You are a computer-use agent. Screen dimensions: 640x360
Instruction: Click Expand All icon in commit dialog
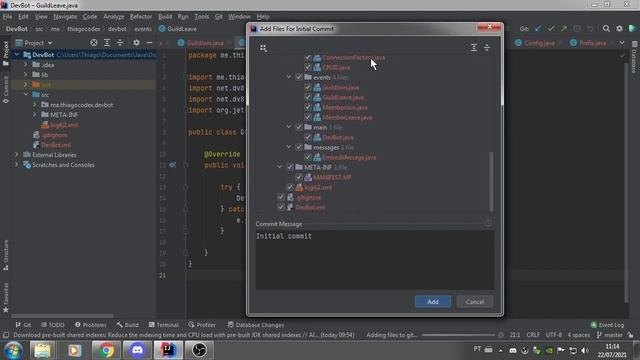474,48
